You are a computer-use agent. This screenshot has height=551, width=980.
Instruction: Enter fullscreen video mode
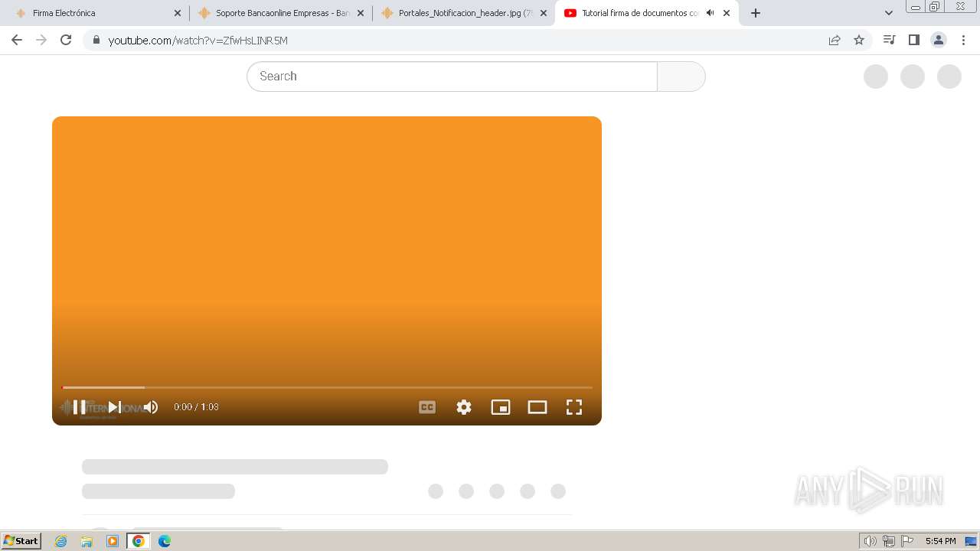(574, 407)
